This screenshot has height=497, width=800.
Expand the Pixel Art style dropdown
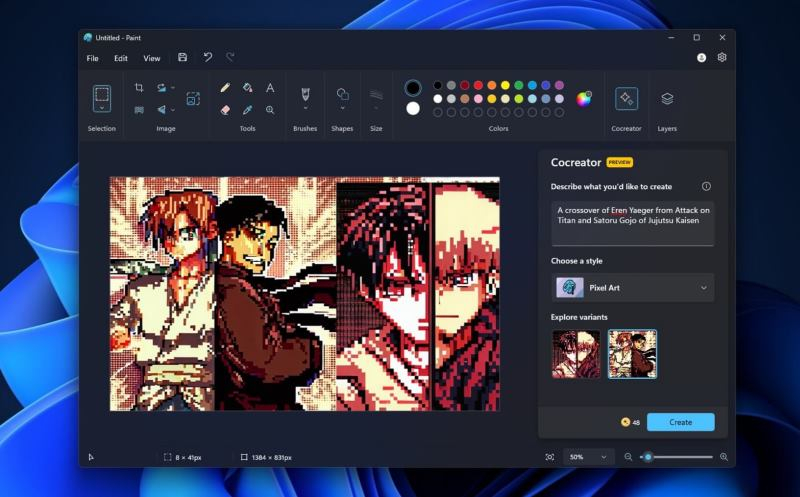[632, 288]
